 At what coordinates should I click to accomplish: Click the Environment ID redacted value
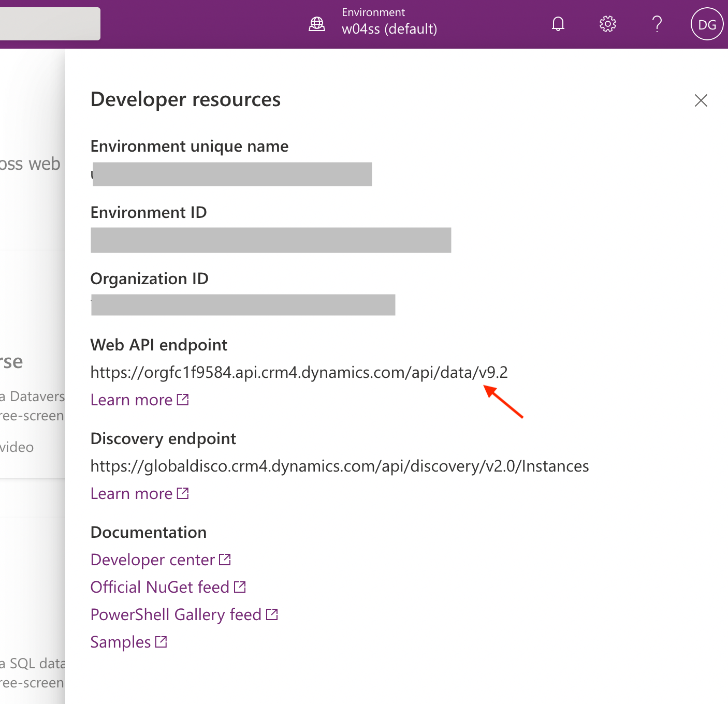click(271, 240)
